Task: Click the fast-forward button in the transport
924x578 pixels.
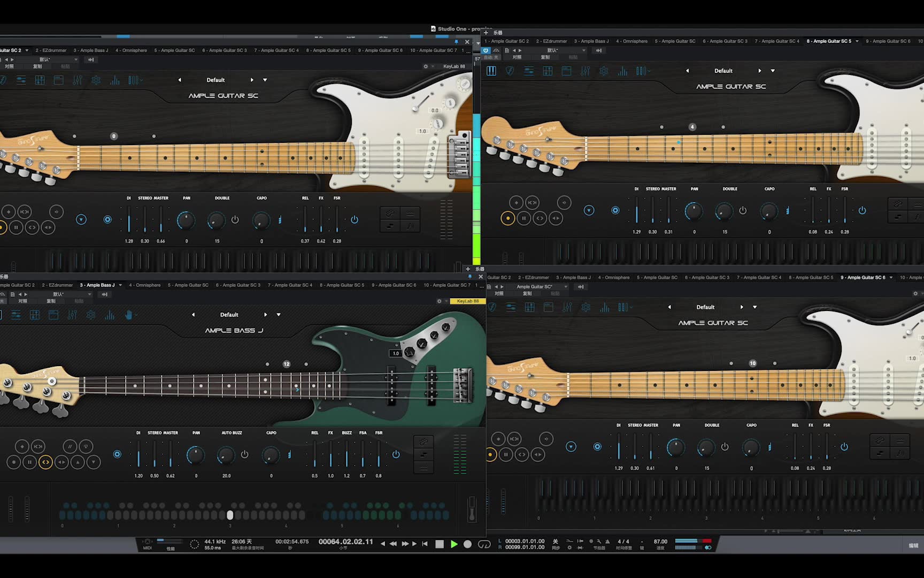Action: pyautogui.click(x=405, y=544)
